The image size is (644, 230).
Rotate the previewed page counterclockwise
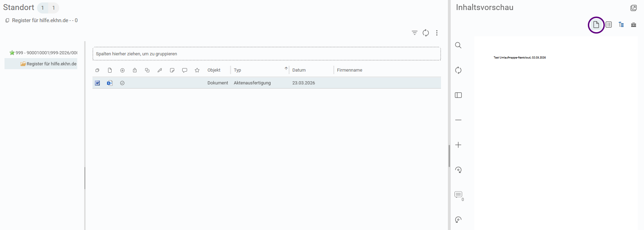[458, 220]
